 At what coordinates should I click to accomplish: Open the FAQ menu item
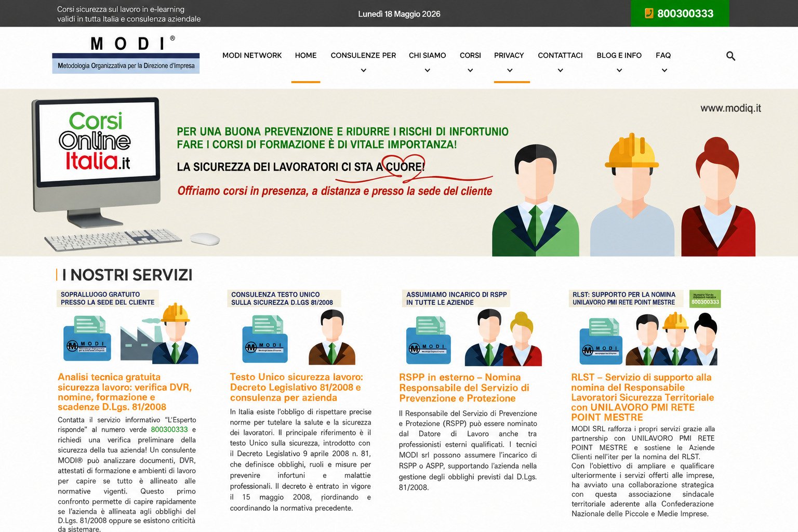(663, 55)
